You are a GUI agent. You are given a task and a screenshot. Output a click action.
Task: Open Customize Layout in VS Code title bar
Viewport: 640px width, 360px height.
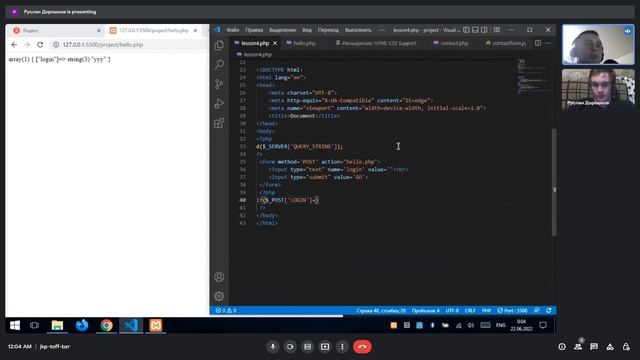tap(497, 30)
